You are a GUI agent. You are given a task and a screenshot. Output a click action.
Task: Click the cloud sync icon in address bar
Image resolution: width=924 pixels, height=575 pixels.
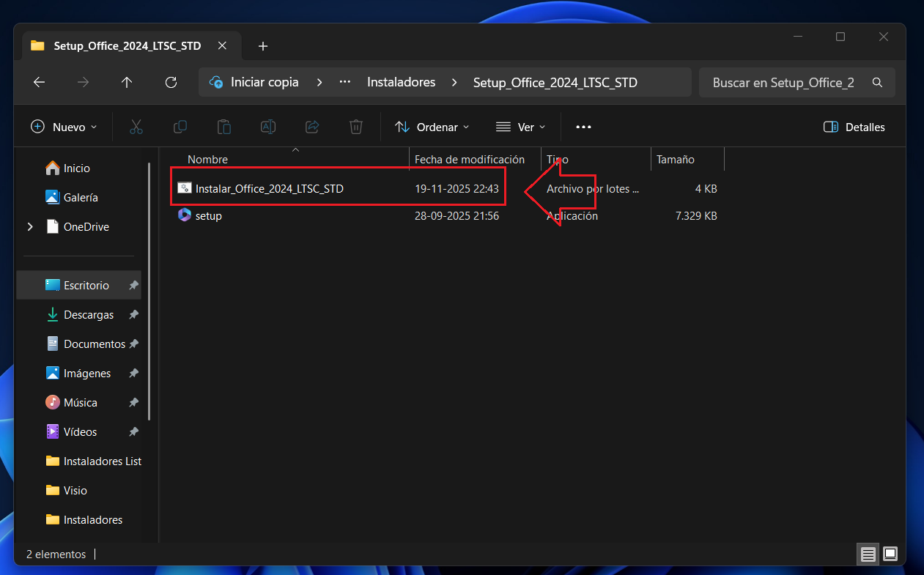pos(216,83)
